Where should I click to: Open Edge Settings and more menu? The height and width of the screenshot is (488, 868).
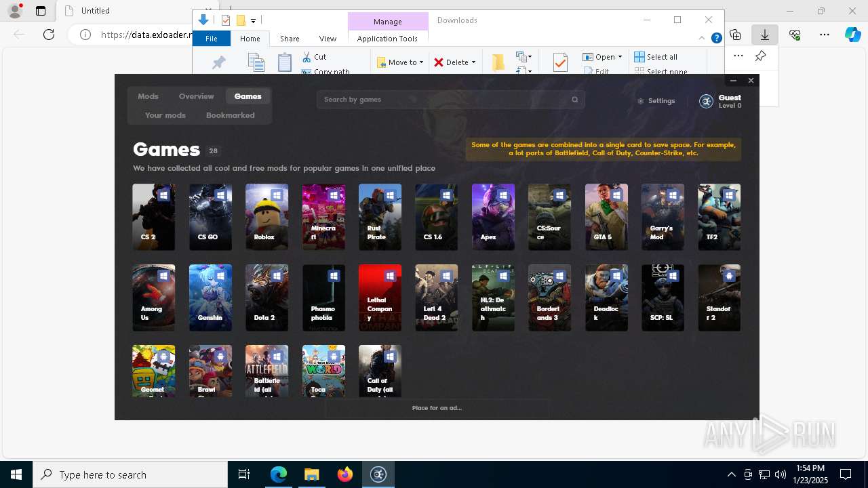coord(825,35)
